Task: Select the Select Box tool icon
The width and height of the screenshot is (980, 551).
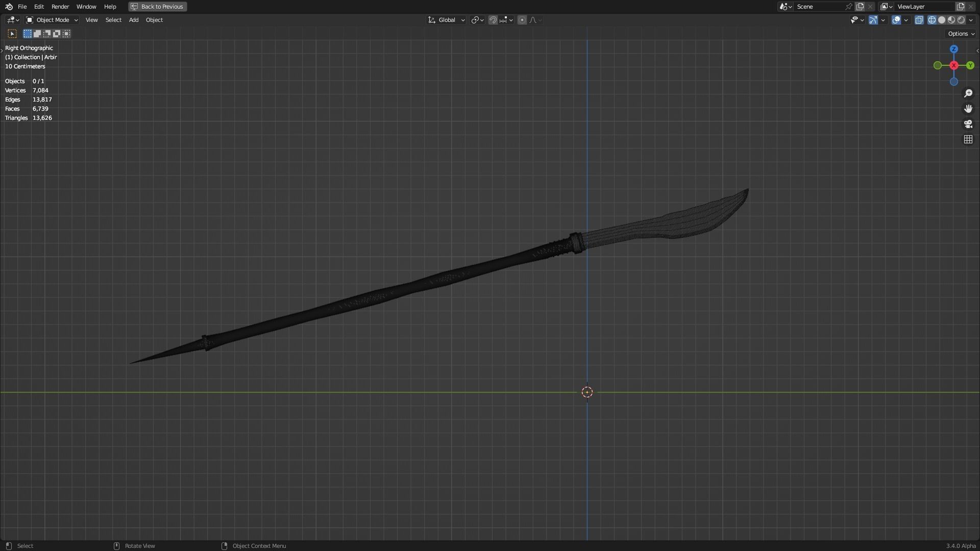Action: 12,34
